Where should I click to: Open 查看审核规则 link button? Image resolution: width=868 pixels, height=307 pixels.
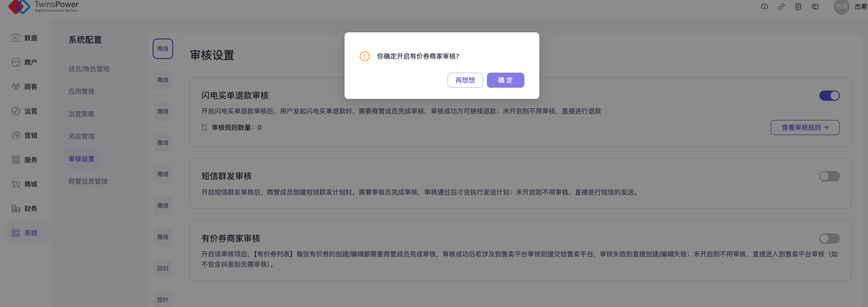coord(805,127)
